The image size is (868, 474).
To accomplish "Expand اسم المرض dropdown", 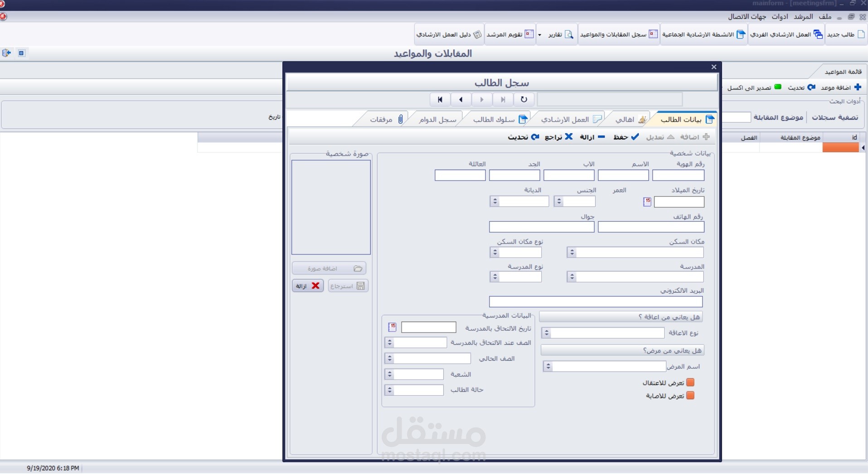I will 548,366.
